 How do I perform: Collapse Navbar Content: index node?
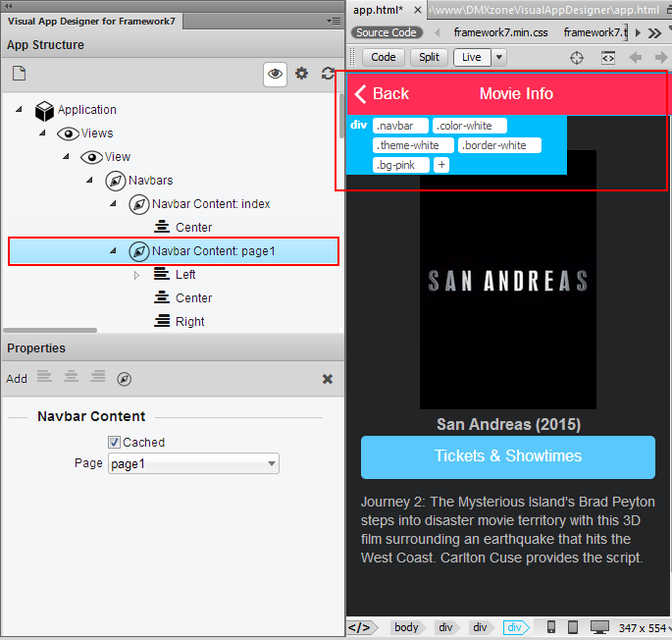coord(113,204)
